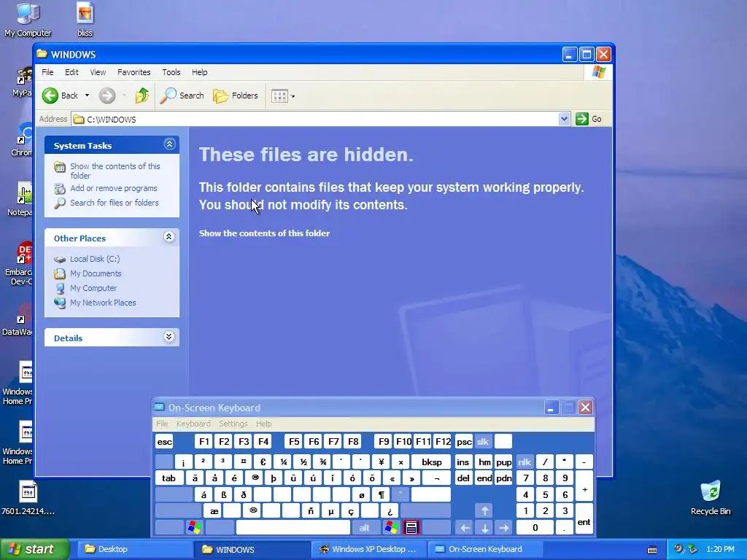Collapse the Other Places panel
Viewport: 747px width, 560px height.
coord(169,237)
